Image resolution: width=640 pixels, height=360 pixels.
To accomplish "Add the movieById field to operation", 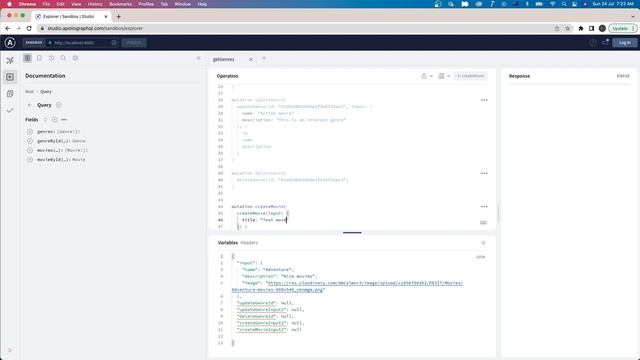I will click(x=30, y=160).
